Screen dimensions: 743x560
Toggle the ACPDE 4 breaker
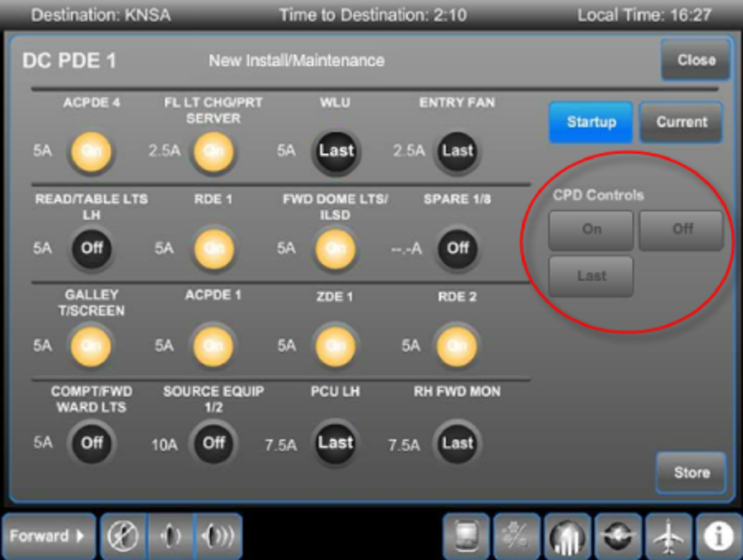click(91, 150)
